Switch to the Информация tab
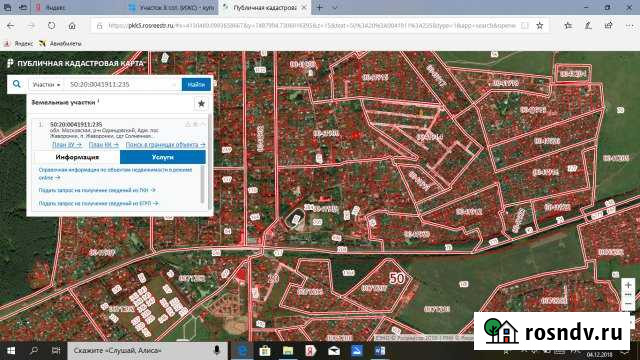 [77, 157]
